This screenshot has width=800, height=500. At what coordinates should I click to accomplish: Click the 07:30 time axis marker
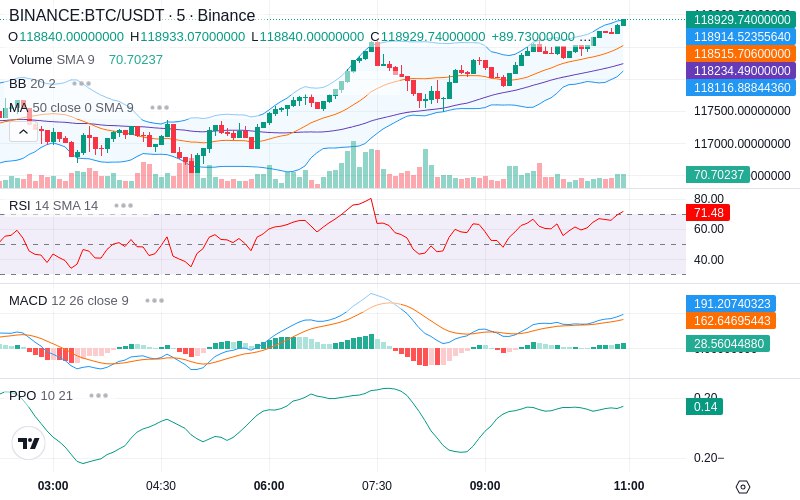coord(377,485)
